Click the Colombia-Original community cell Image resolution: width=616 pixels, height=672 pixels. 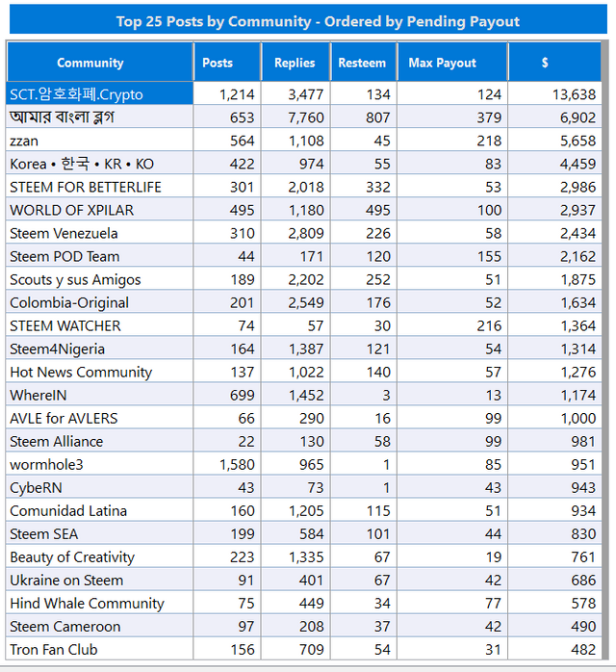99,302
